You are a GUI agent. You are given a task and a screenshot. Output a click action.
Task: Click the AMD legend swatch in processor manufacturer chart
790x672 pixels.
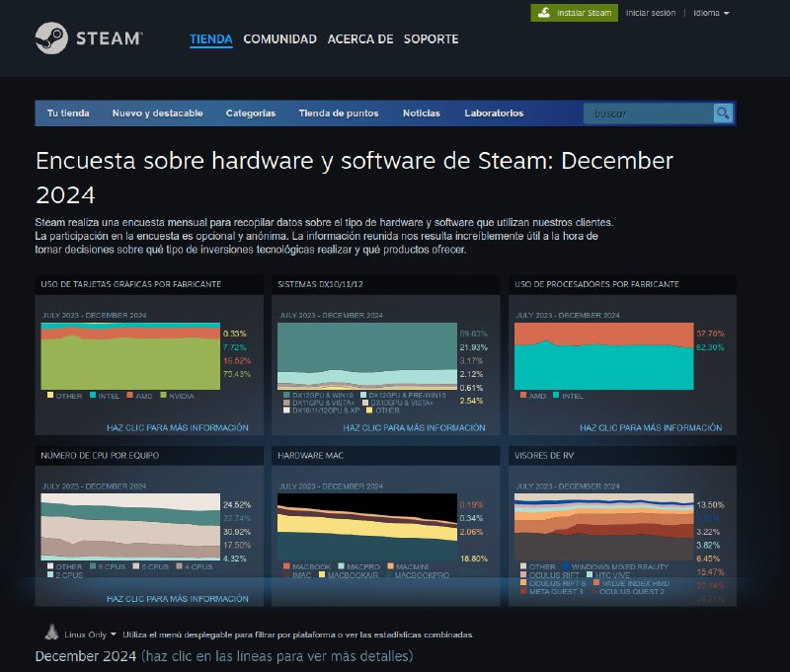523,395
